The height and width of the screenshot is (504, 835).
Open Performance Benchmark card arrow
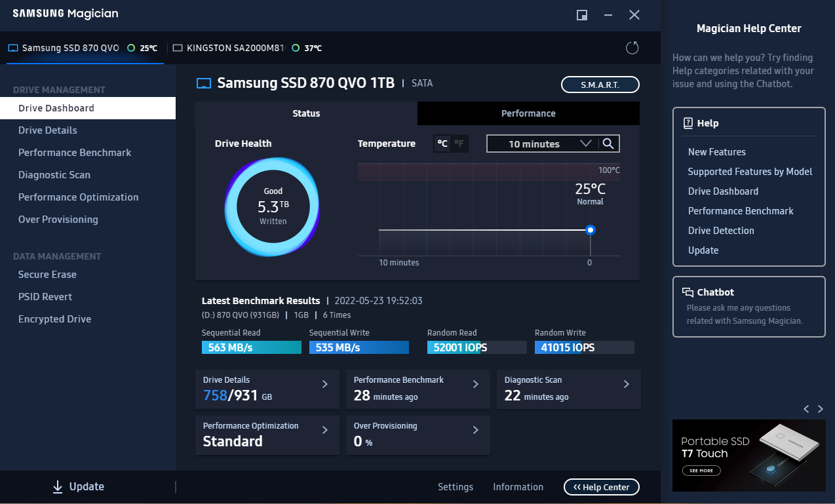click(x=475, y=384)
